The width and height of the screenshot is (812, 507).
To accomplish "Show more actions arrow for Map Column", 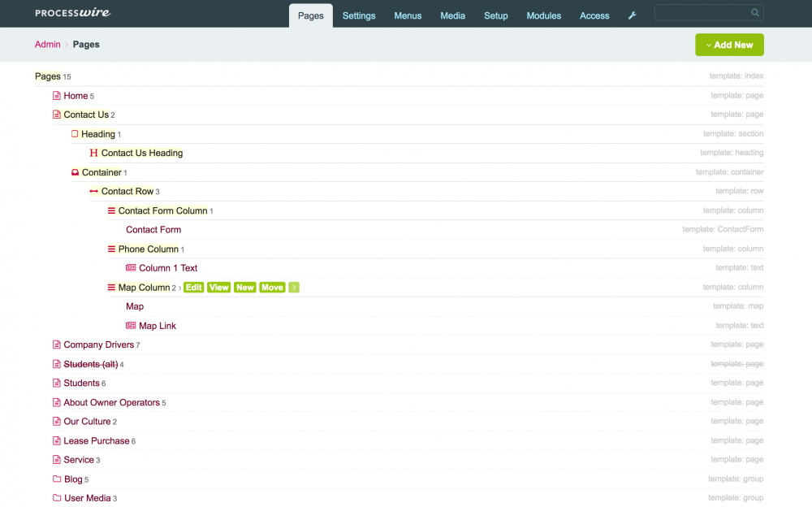I will tap(294, 288).
